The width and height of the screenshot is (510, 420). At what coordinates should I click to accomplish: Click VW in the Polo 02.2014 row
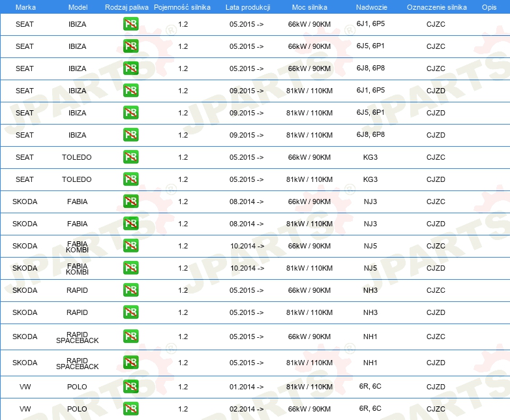[x=25, y=409]
